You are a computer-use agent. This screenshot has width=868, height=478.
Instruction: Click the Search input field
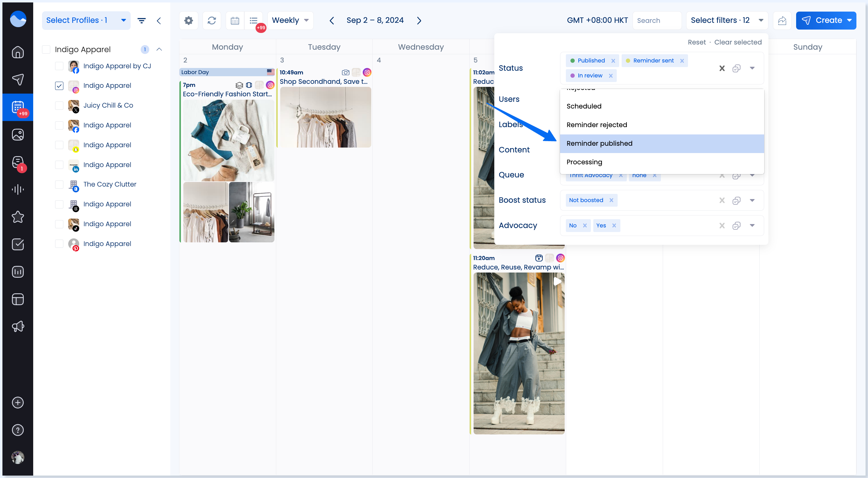pos(657,21)
